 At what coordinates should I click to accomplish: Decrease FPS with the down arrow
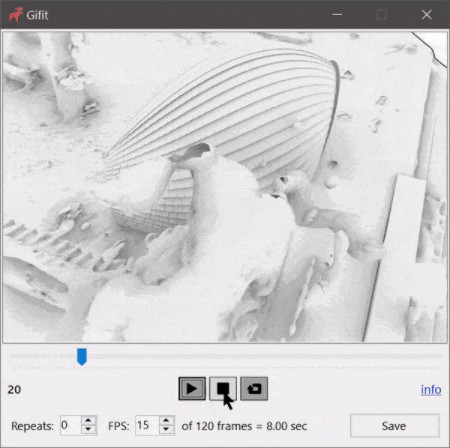166,430
